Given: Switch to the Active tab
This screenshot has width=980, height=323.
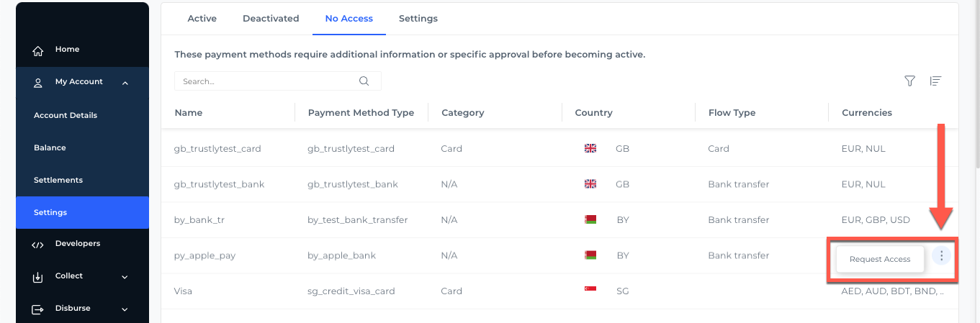Looking at the screenshot, I should click(x=202, y=19).
